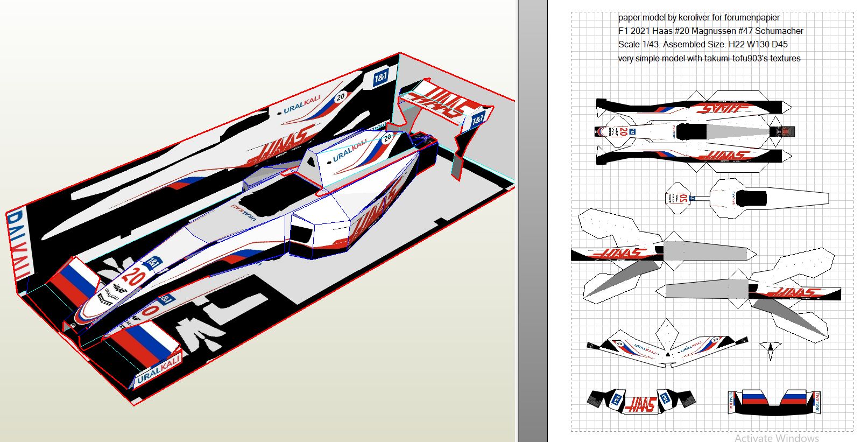Click the rear wing HAAS pattern piece
868x442 pixels.
click(x=641, y=402)
